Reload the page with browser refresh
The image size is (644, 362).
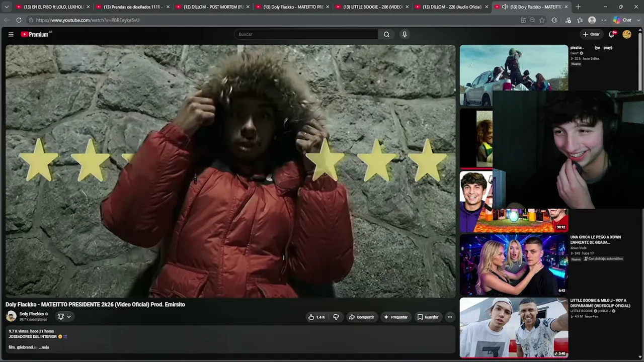click(x=19, y=20)
